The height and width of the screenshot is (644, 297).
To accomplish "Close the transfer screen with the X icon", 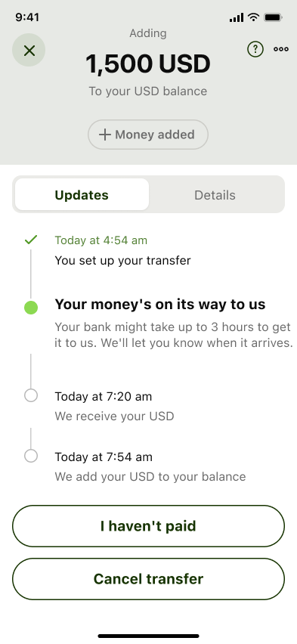I will (x=29, y=51).
